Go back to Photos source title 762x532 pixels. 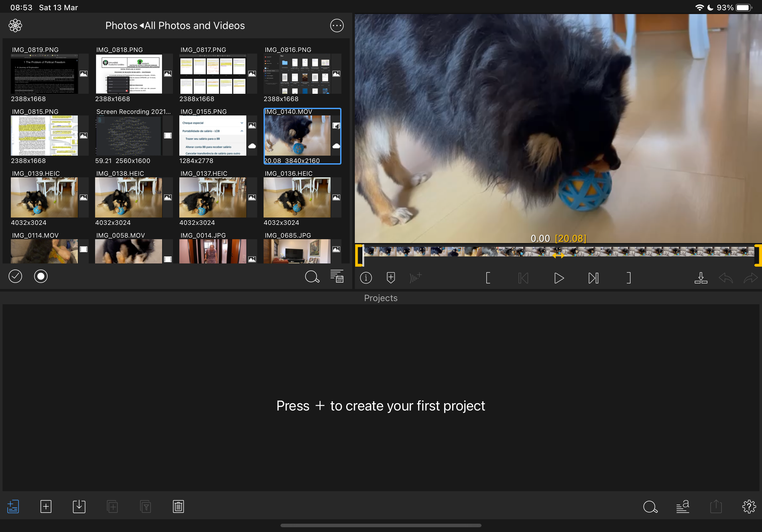[x=121, y=26]
